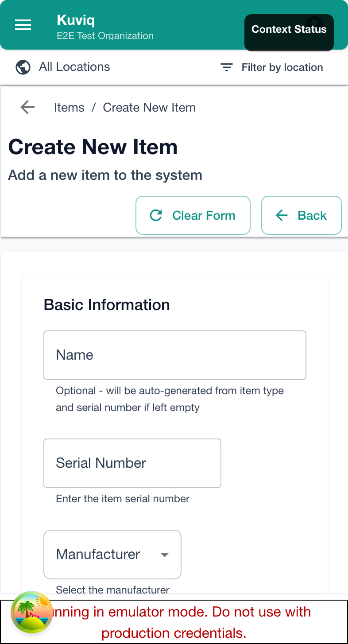Click the circular refresh icon in Clear Form
The width and height of the screenshot is (348, 644).
[156, 216]
